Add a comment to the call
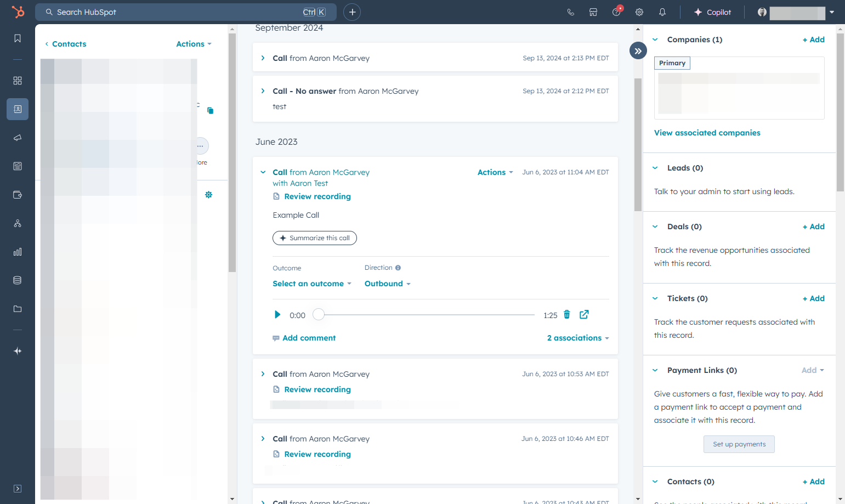 click(304, 338)
